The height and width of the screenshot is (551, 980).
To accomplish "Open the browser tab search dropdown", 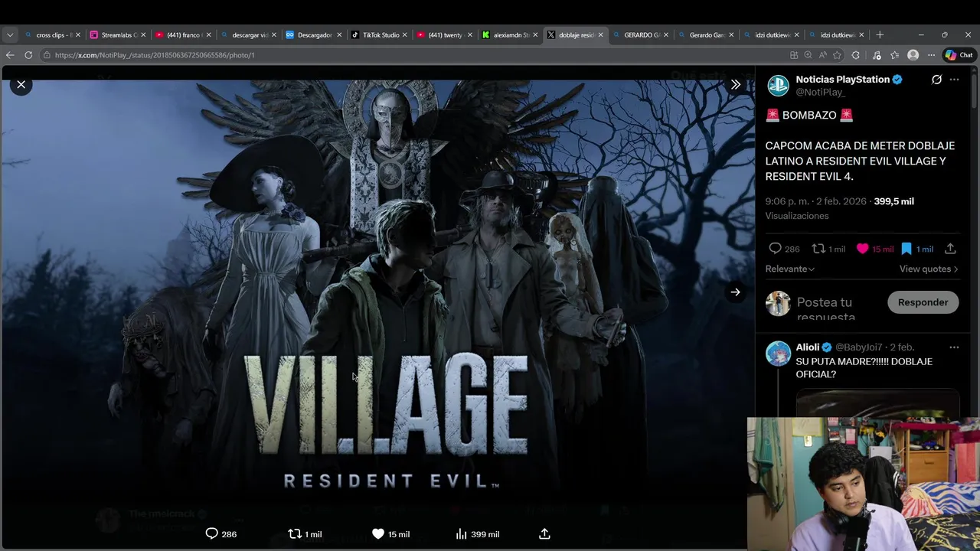I will click(x=10, y=34).
